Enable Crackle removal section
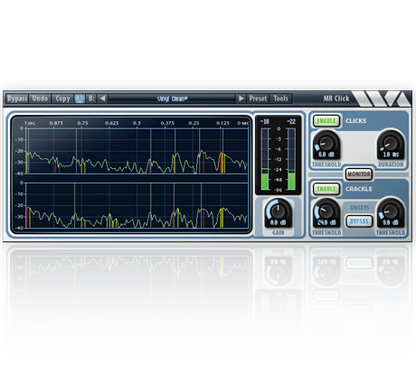Image resolution: width=416 pixels, height=376 pixels. (326, 189)
